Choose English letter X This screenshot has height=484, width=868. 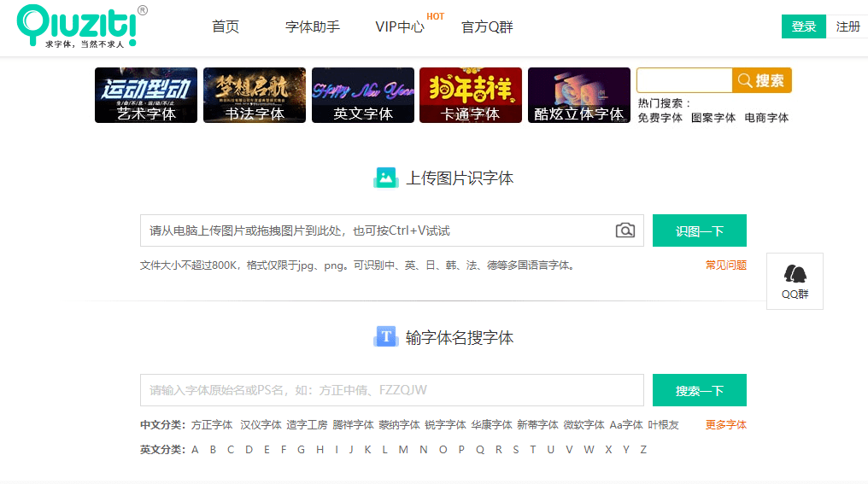tap(608, 450)
